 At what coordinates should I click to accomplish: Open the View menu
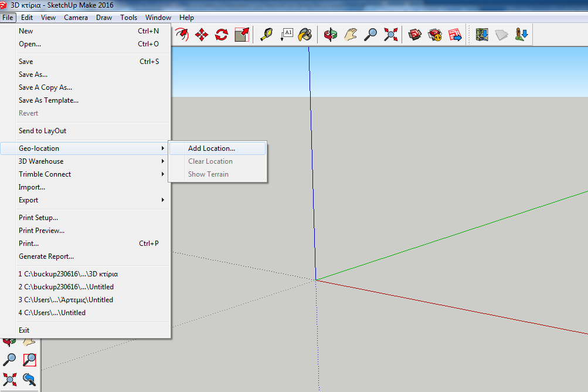48,17
